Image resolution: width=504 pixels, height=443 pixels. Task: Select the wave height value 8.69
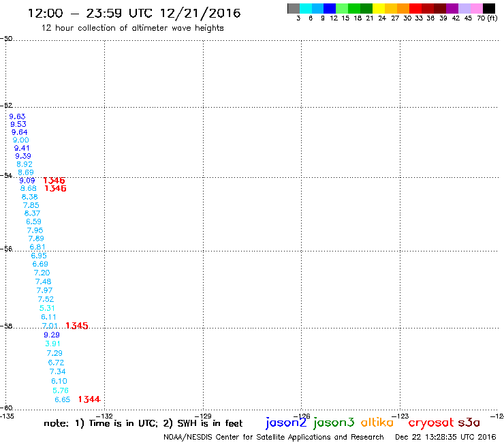click(26, 172)
